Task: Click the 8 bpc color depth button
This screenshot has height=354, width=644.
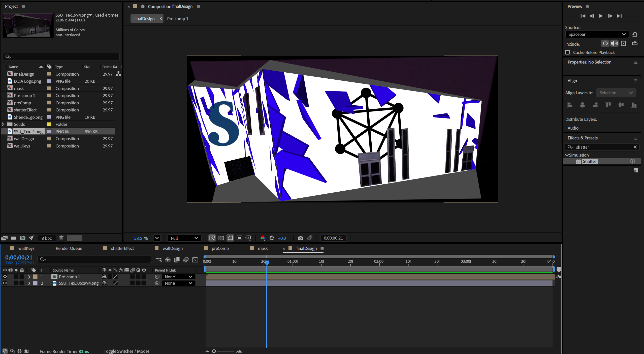Action: tap(46, 238)
